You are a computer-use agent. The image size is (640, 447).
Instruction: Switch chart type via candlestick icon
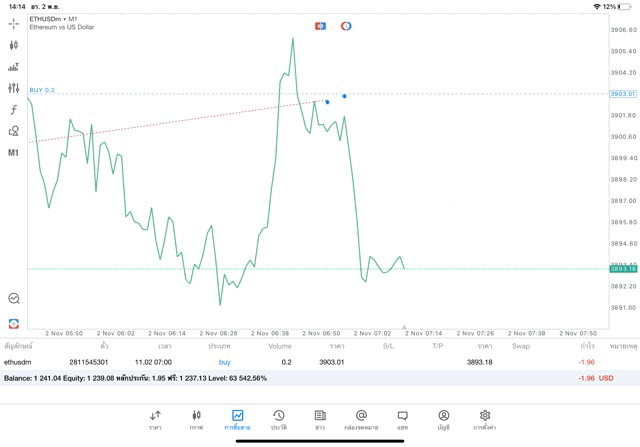(x=14, y=45)
